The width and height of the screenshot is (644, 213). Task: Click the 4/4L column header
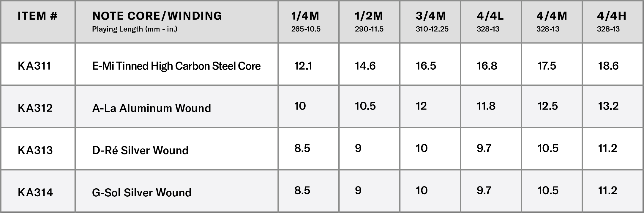[490, 16]
